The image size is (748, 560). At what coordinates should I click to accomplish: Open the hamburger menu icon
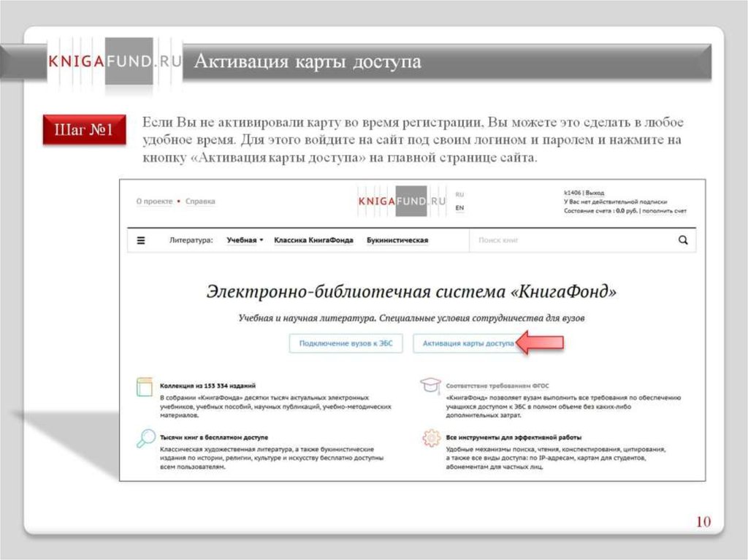tap(141, 240)
